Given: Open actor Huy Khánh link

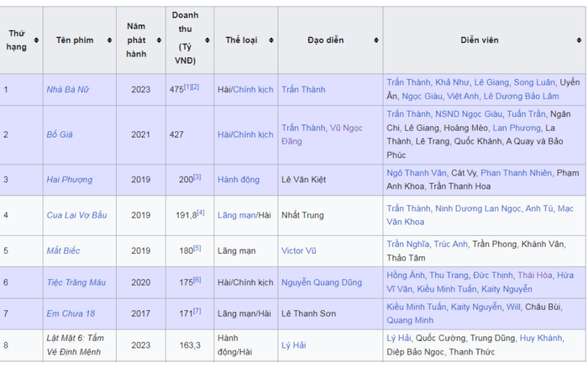Looking at the screenshot, I should click(x=541, y=339).
